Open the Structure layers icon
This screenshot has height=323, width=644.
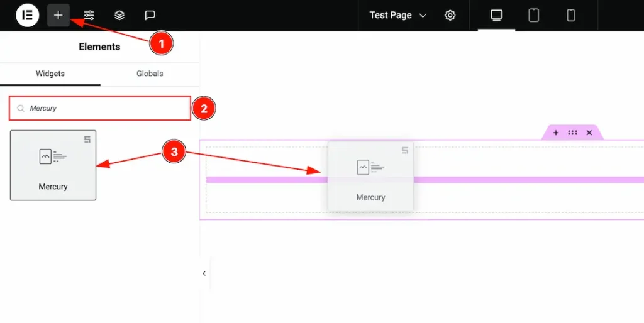pyautogui.click(x=119, y=15)
